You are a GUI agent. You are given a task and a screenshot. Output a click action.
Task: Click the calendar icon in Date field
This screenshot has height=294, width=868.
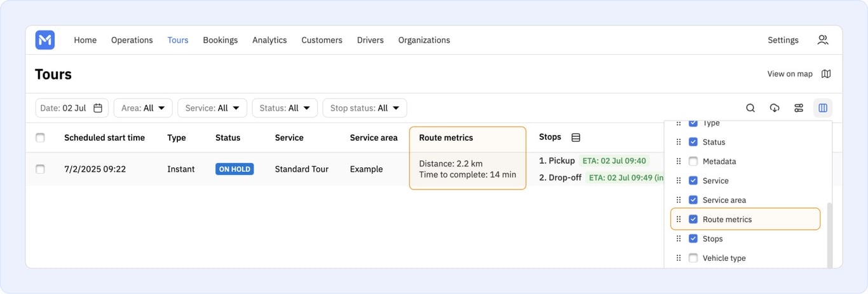point(98,108)
